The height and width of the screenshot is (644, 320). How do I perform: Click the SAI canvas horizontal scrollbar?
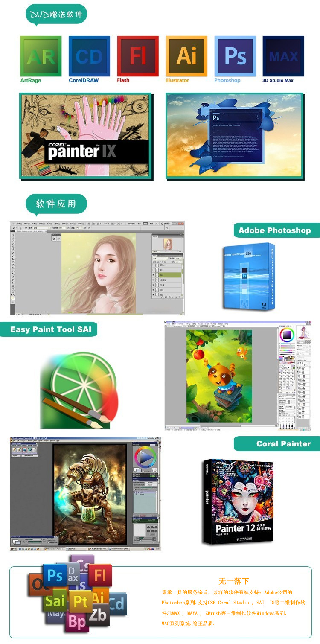point(220,426)
